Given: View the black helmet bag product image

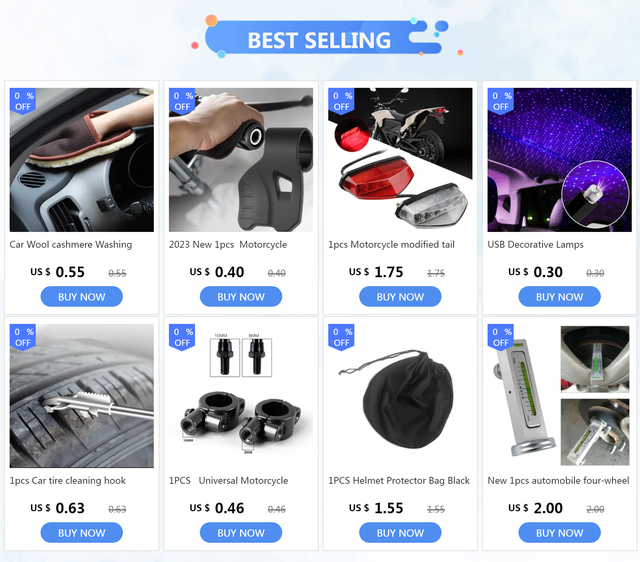Looking at the screenshot, I should point(400,396).
